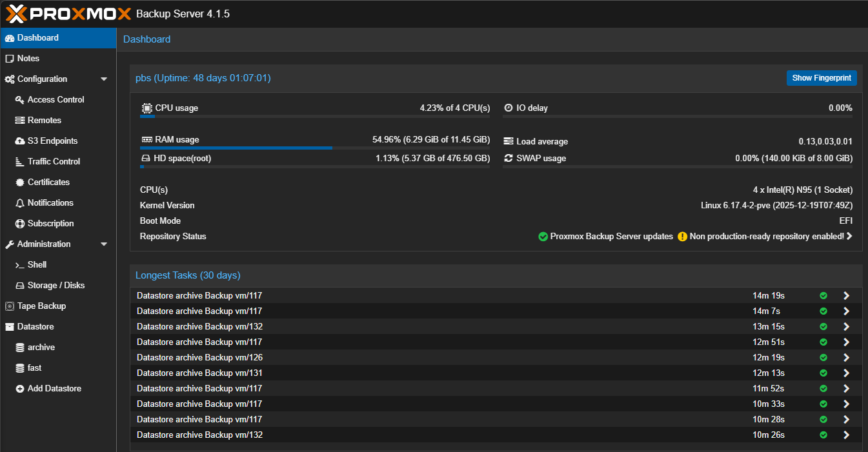Click the Certificates badge icon
The image size is (868, 452).
click(x=20, y=182)
